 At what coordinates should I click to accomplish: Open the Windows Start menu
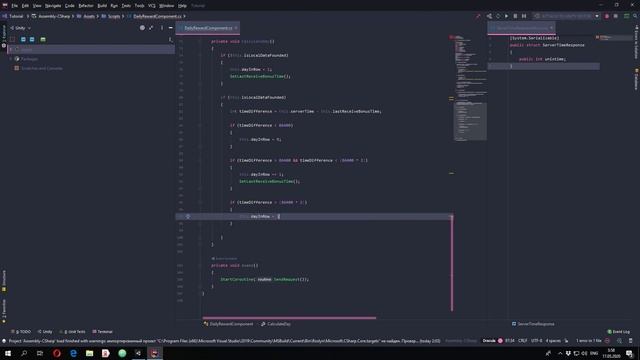tap(8, 353)
